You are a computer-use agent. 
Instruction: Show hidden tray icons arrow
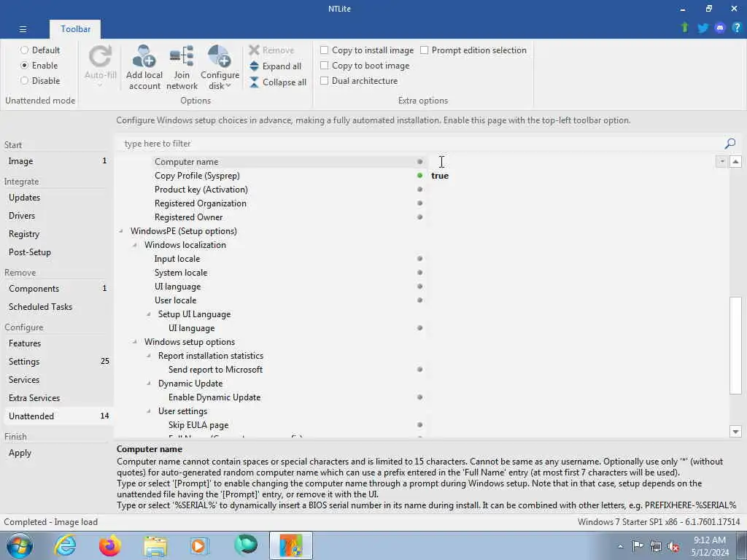click(x=620, y=547)
